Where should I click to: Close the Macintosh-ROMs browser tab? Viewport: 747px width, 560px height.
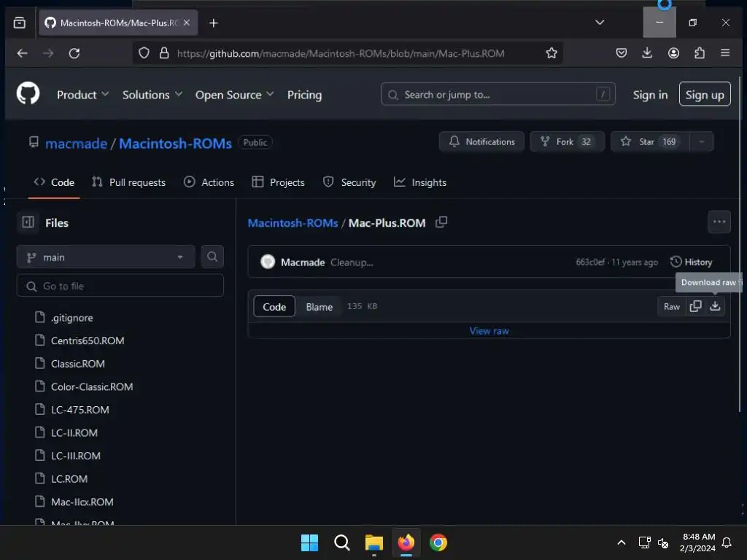187,23
